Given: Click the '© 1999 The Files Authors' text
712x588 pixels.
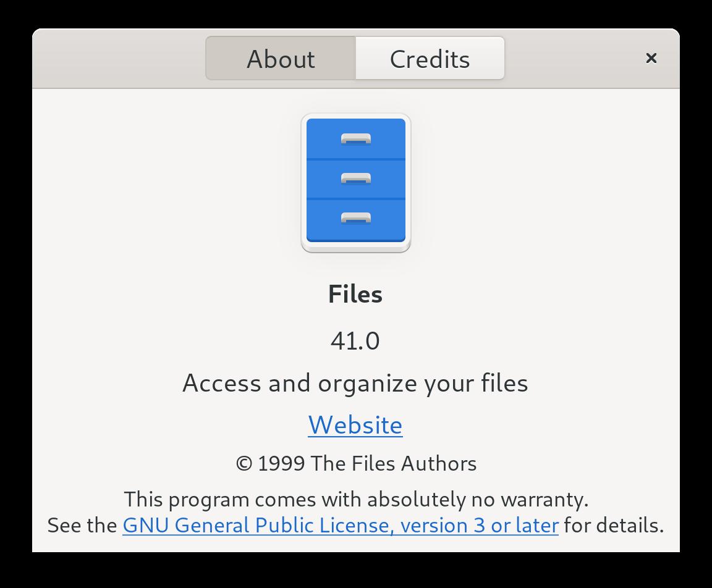Looking at the screenshot, I should pyautogui.click(x=356, y=464).
